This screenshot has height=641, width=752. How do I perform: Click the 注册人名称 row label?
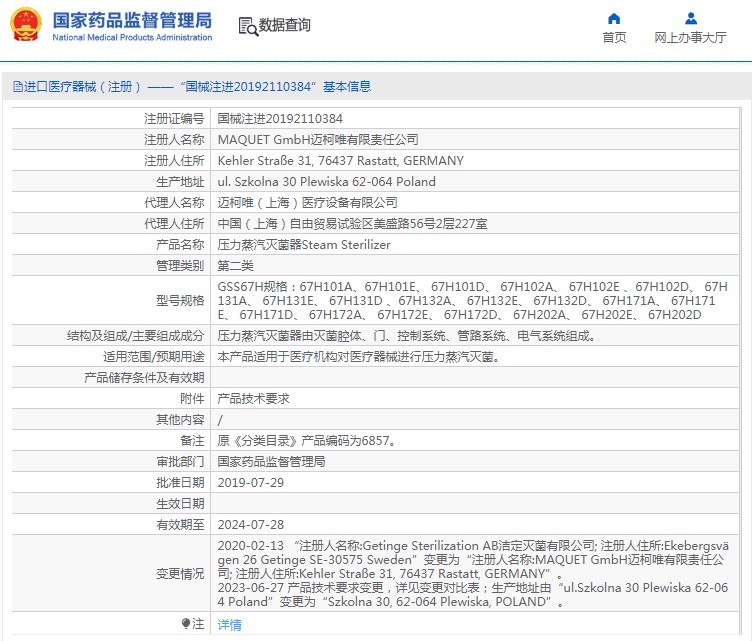click(175, 140)
